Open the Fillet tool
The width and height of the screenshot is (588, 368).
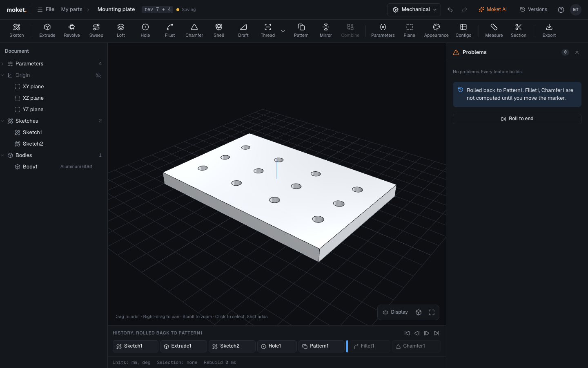pos(170,31)
